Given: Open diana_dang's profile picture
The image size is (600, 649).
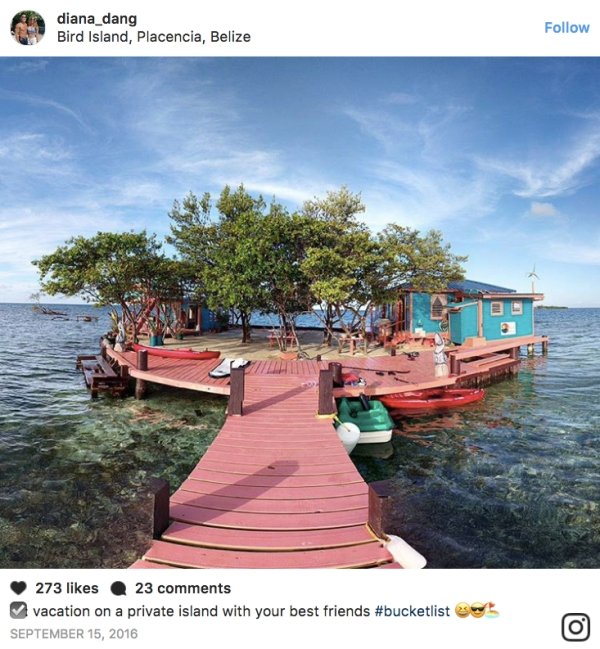Looking at the screenshot, I should [28, 28].
